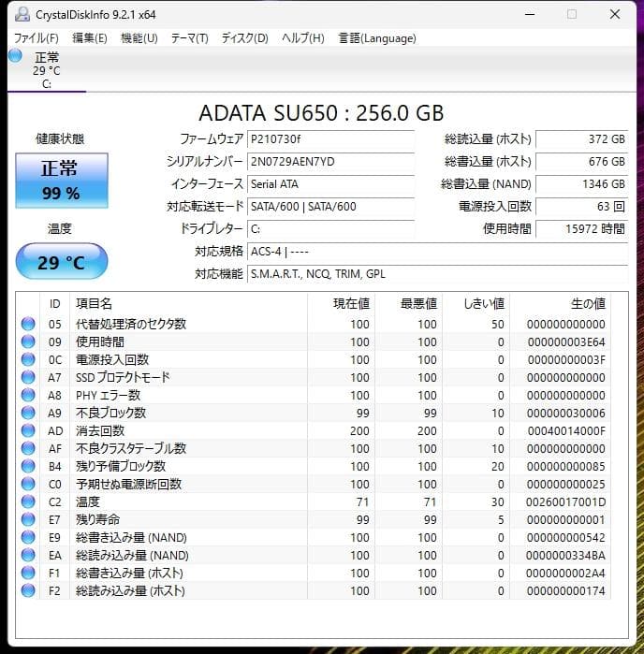Screen dimensions: 644x654
Task: Select the 総書き込み量 (NAND) row name
Action: tap(131, 537)
